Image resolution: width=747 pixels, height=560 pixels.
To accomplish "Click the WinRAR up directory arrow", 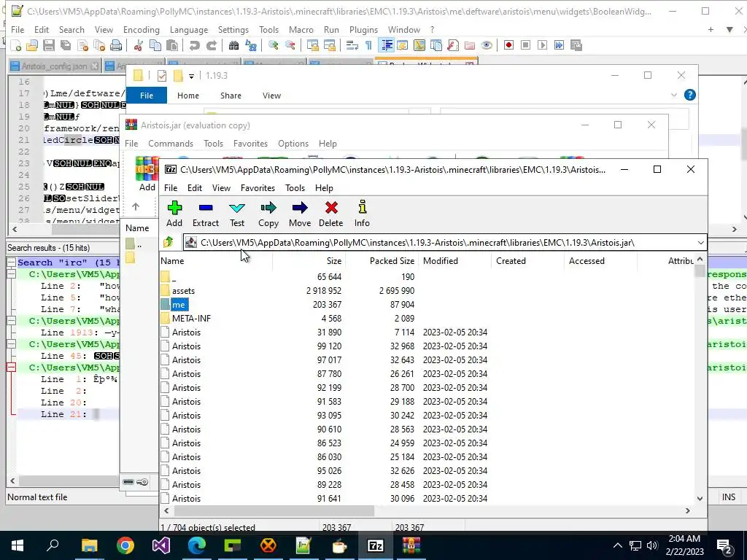I will (136, 206).
